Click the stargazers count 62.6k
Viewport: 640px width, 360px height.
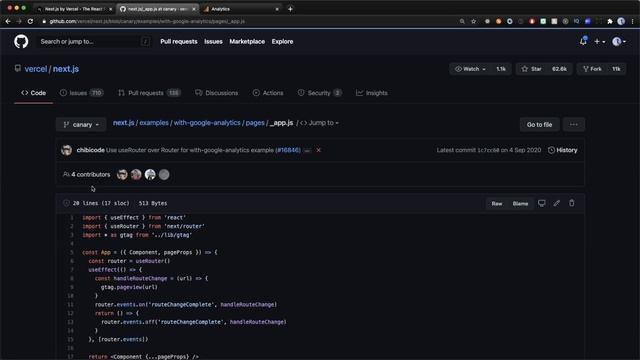559,69
